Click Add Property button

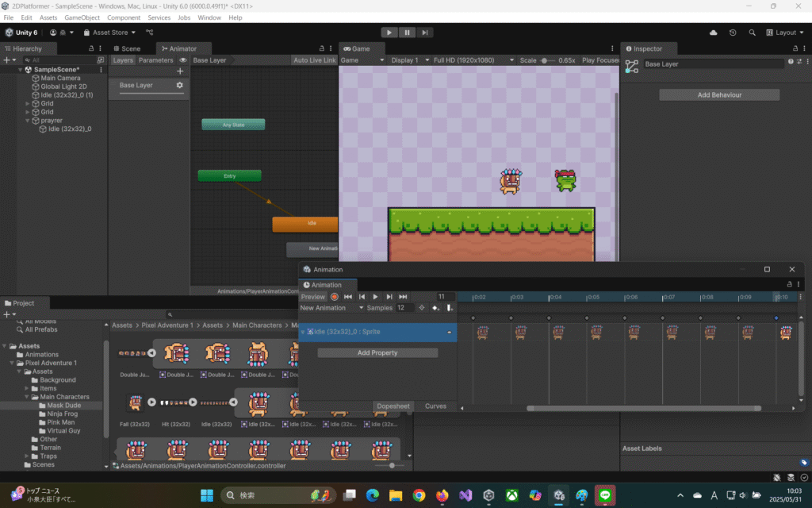tap(377, 352)
